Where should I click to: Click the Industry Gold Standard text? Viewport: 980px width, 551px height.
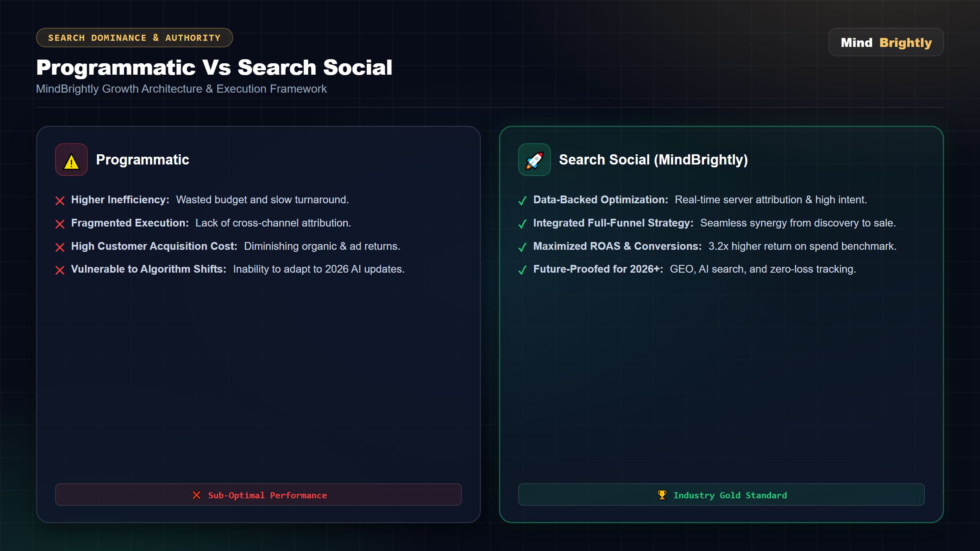pyautogui.click(x=730, y=495)
